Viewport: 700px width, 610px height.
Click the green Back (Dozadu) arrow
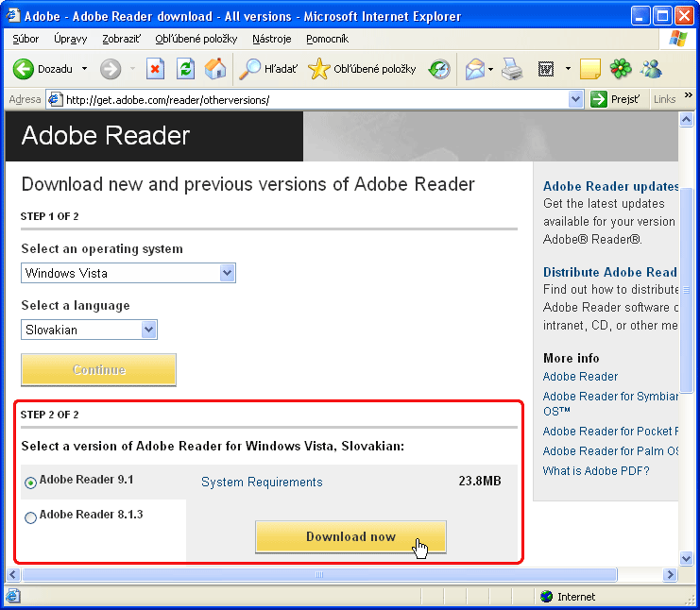24,69
